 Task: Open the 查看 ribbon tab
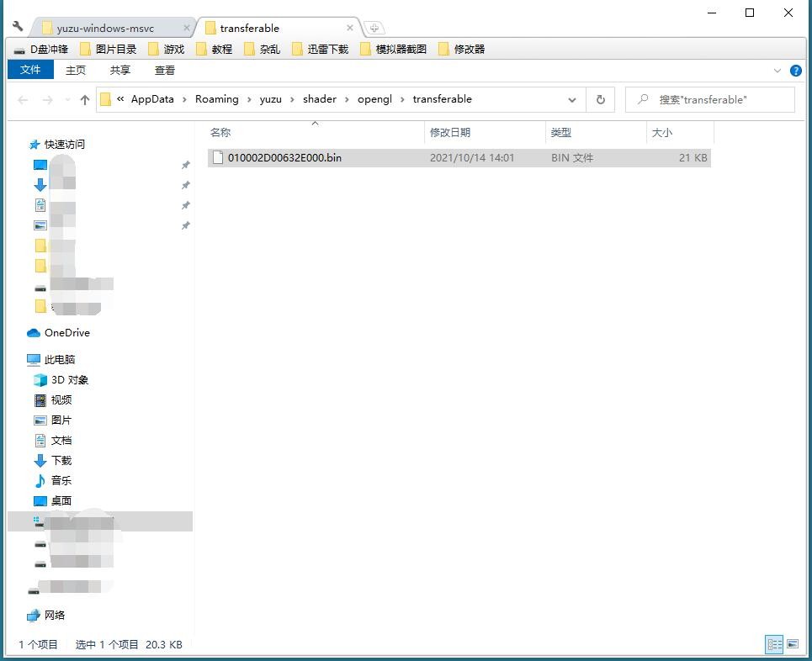point(165,70)
